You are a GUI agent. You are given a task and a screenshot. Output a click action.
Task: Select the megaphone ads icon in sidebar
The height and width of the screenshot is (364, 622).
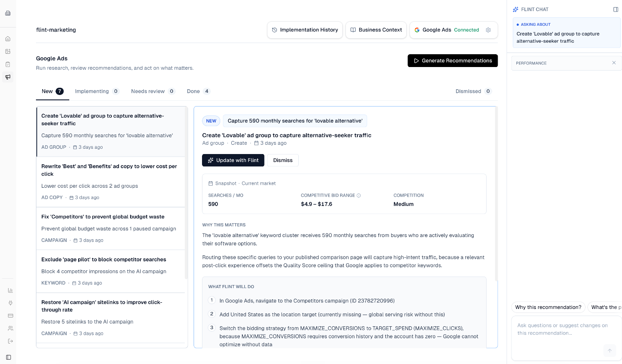(8, 77)
